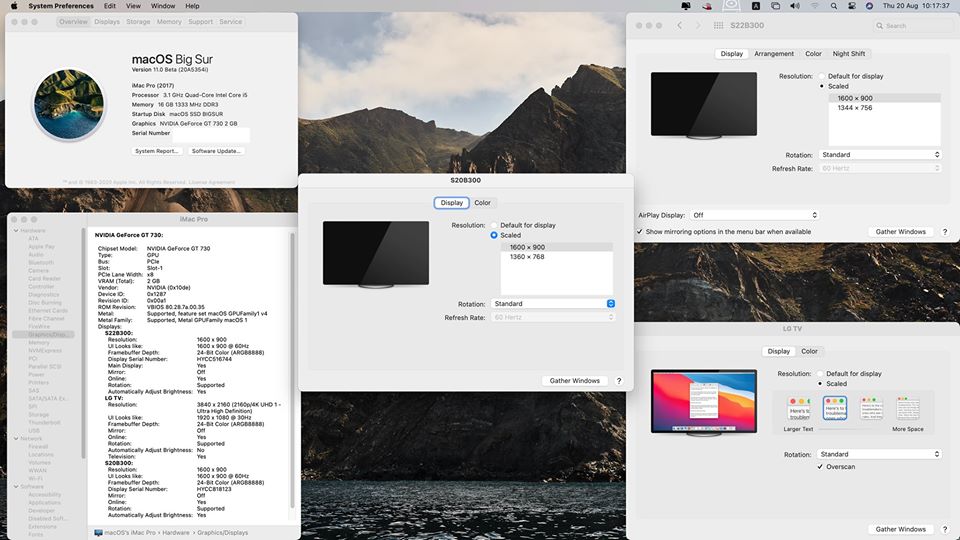Toggle Show mirroring options in the menu bar
This screenshot has height=540, width=960.
coord(640,232)
